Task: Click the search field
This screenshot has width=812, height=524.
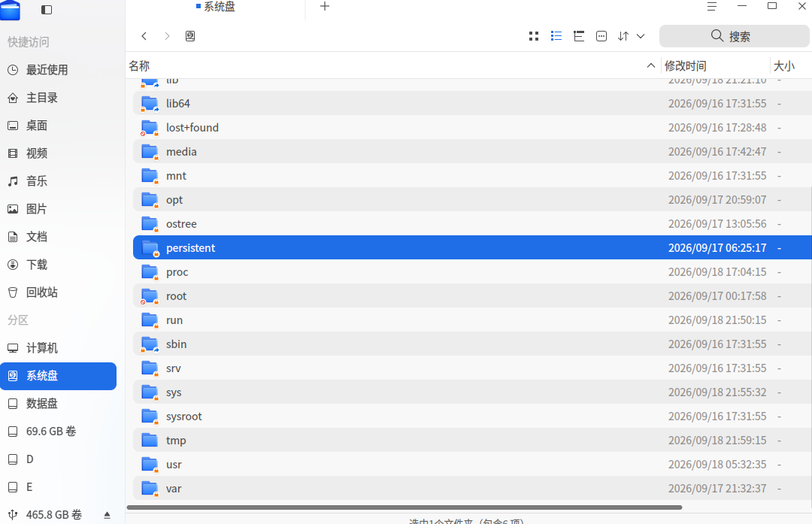Action: [x=734, y=36]
